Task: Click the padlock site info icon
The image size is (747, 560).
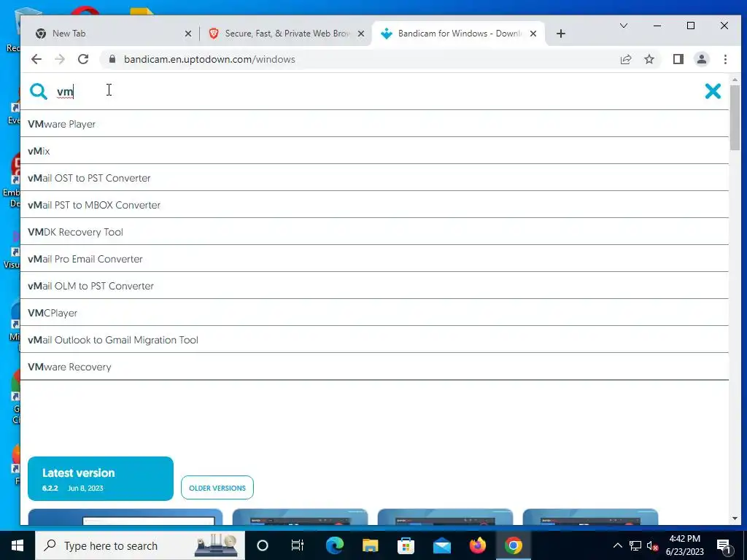Action: pos(112,59)
